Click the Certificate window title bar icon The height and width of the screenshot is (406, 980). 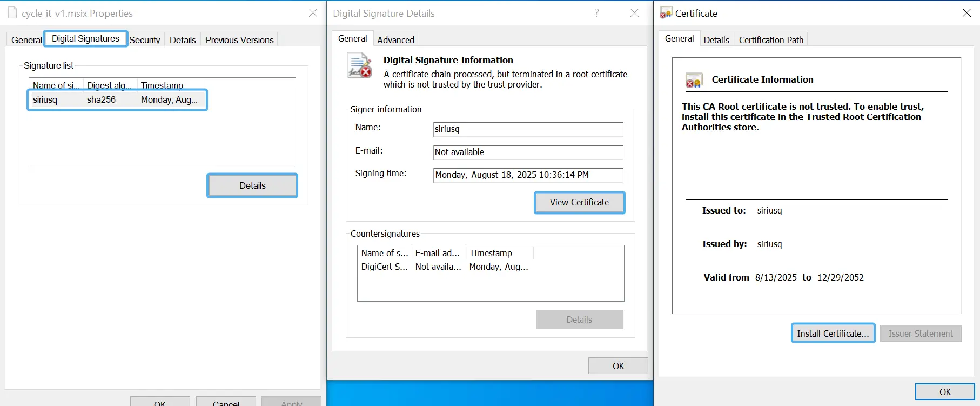[x=666, y=13]
